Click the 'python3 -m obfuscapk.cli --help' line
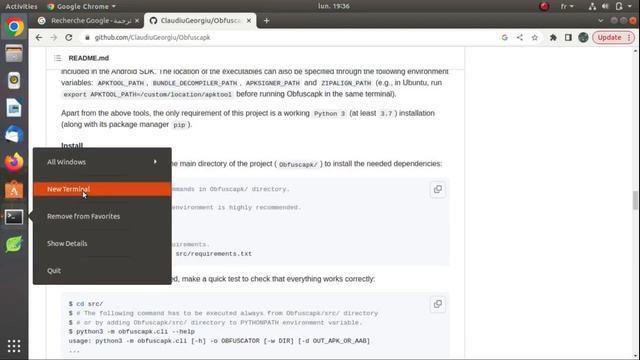 pyautogui.click(x=131, y=331)
